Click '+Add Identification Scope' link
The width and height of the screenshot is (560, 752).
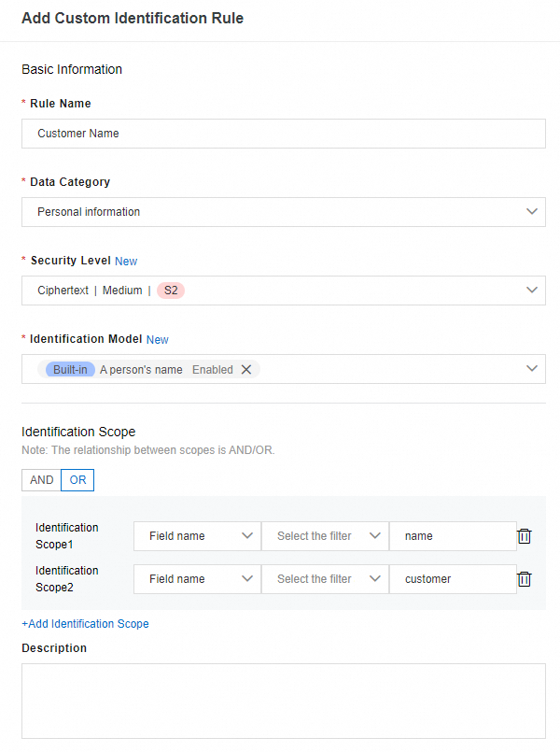[85, 624]
